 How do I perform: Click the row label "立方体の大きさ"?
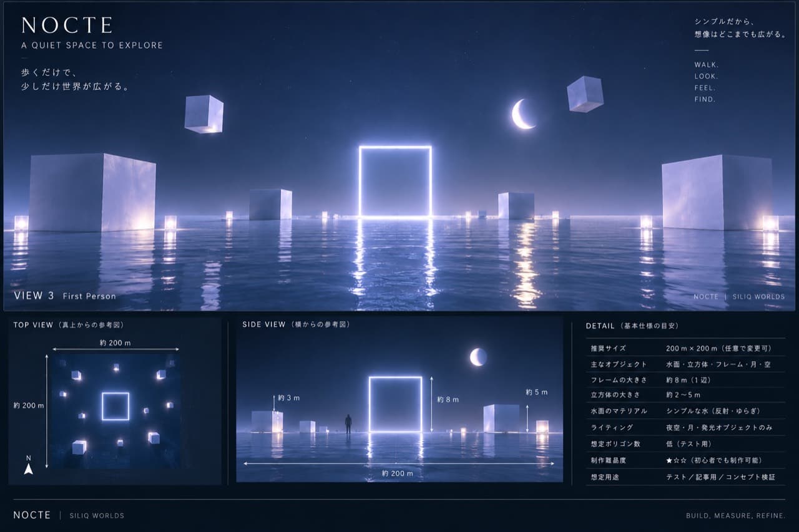615,395
